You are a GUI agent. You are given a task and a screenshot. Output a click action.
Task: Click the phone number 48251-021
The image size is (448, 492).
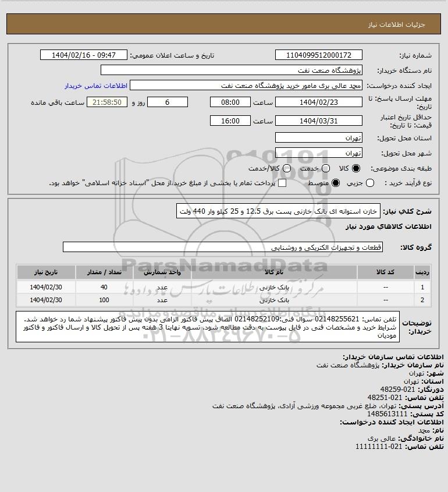coord(385,398)
